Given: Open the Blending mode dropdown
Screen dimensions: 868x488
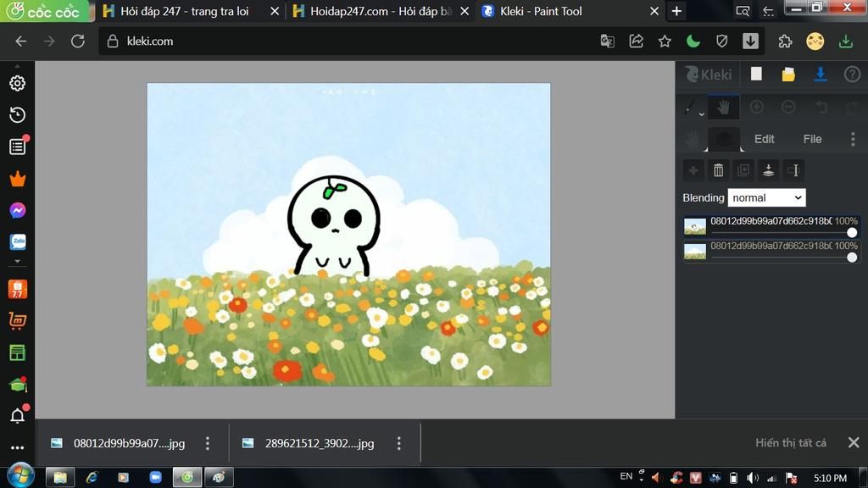Looking at the screenshot, I should (x=766, y=197).
